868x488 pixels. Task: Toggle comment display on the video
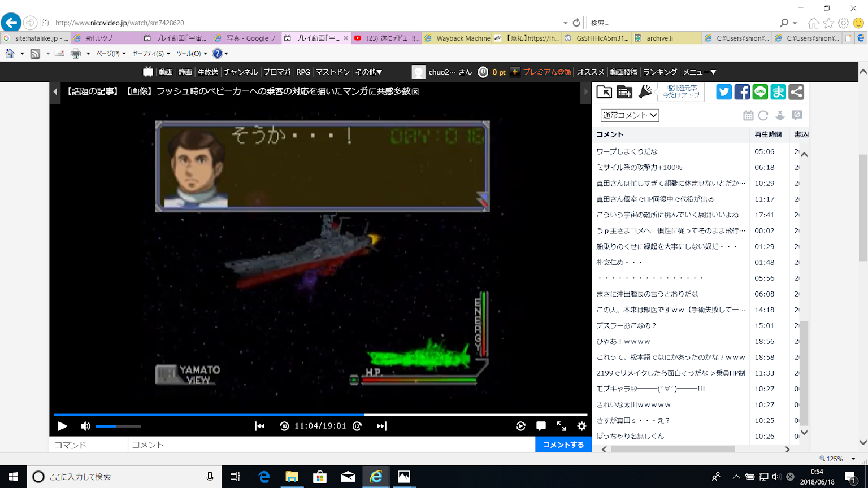click(x=541, y=426)
